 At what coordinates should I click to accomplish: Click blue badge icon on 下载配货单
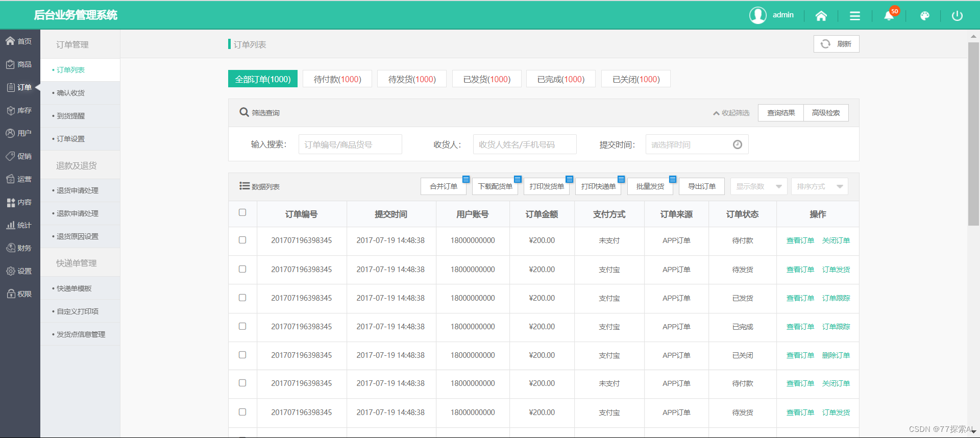[518, 179]
